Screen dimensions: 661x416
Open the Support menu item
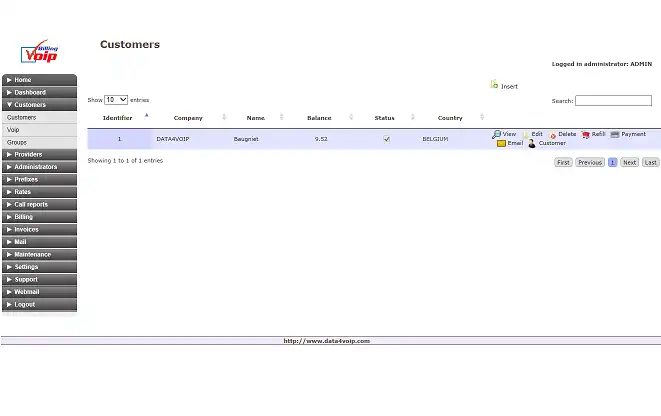[39, 279]
